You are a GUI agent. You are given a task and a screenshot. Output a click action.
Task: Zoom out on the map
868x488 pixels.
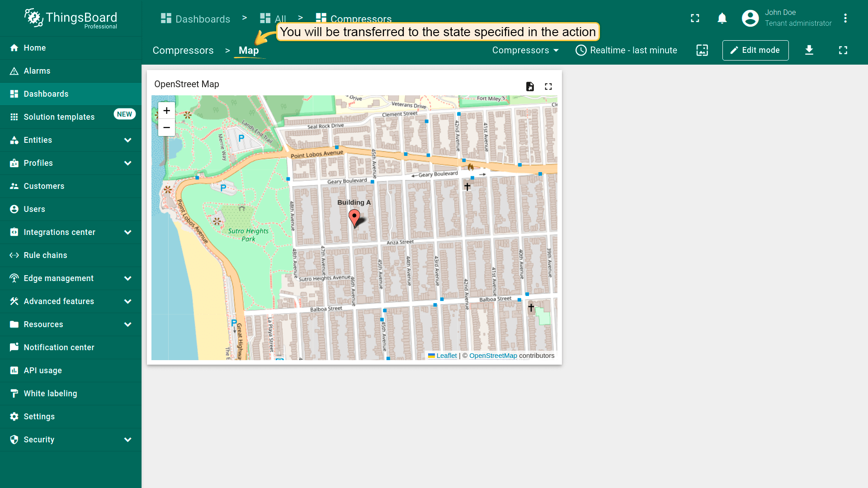(166, 127)
